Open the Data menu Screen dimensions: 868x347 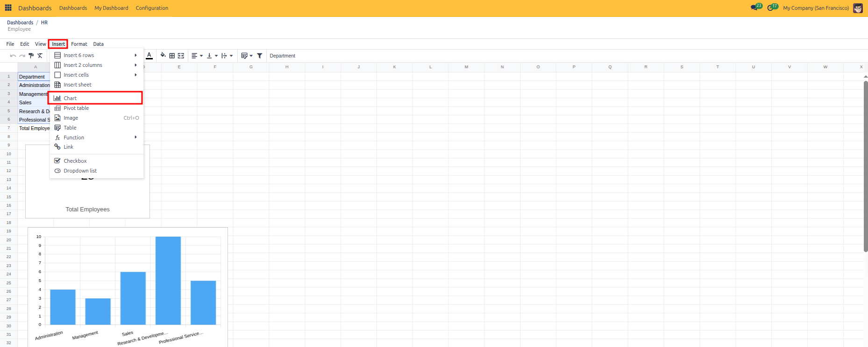[x=98, y=44]
